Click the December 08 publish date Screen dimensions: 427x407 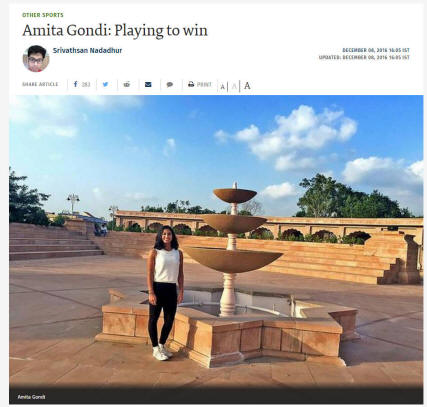click(x=376, y=50)
